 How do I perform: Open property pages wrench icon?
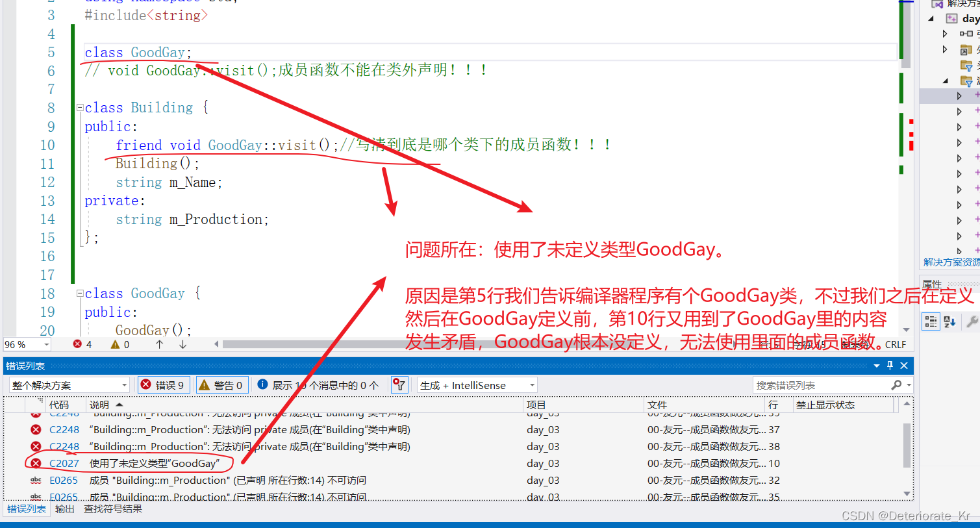pos(972,321)
